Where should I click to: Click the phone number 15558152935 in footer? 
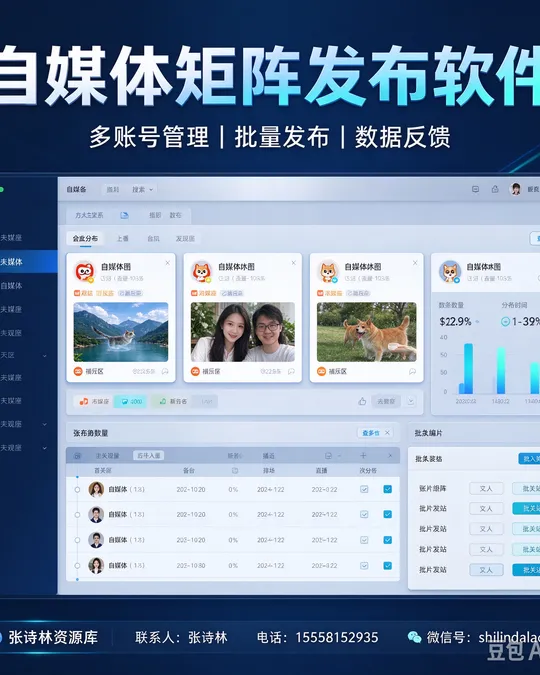click(x=337, y=637)
